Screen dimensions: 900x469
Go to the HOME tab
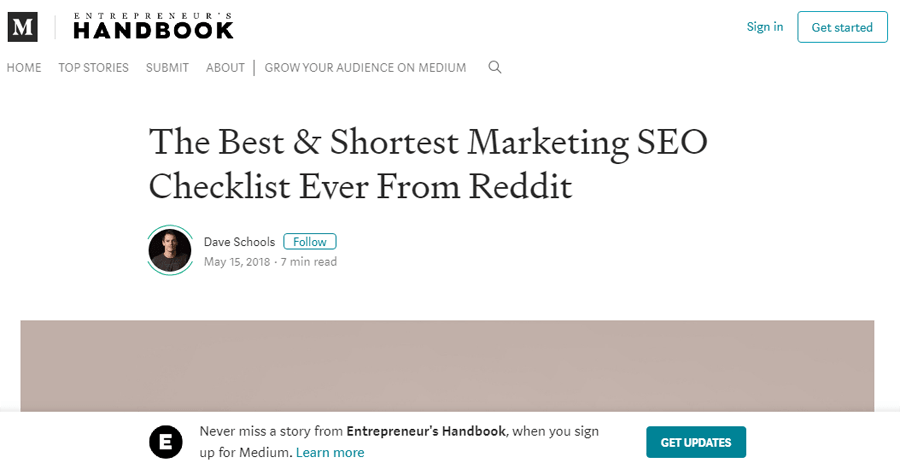click(x=24, y=68)
